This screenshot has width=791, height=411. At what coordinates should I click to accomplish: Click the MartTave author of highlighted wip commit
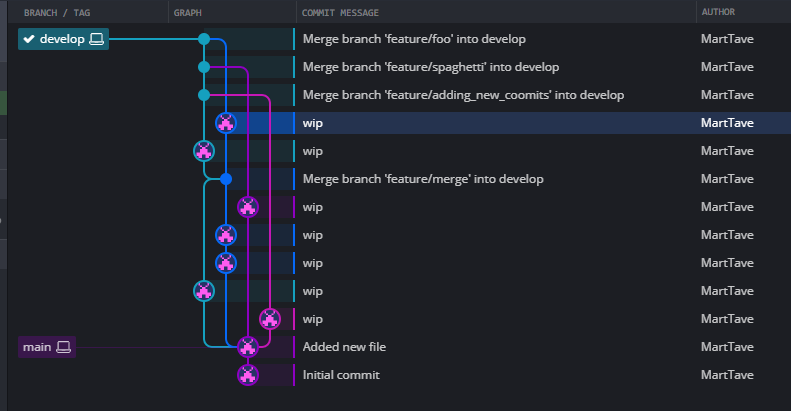(727, 123)
